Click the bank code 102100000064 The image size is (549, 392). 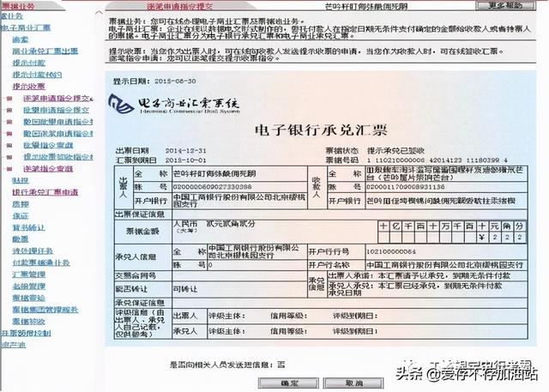tap(391, 251)
